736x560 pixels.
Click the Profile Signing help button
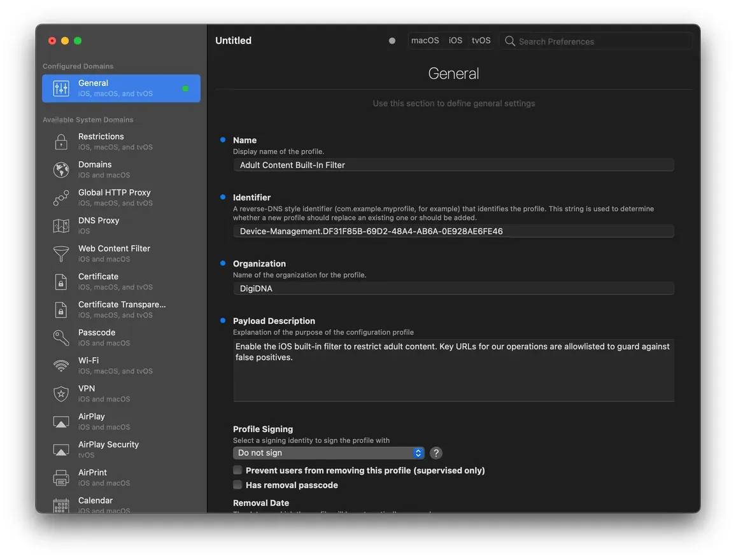435,452
